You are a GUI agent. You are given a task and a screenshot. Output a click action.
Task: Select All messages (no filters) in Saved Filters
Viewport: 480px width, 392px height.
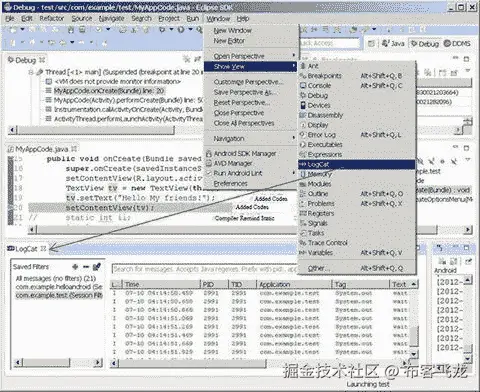[56, 278]
